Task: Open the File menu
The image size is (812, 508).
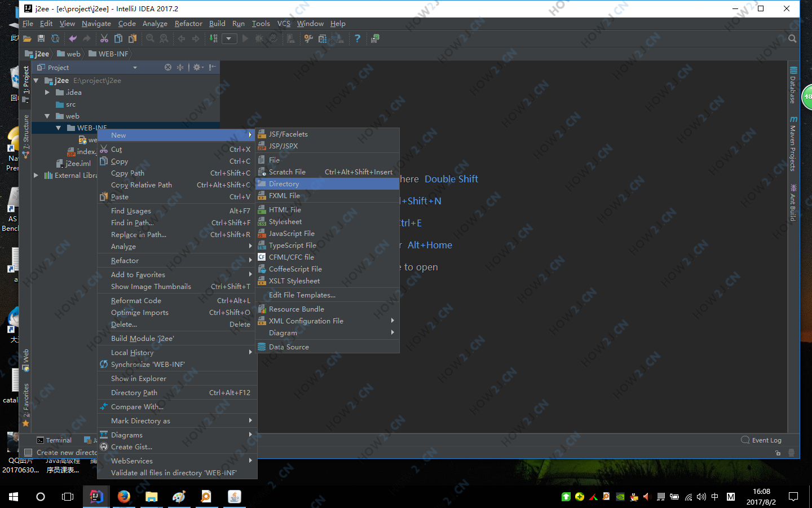Action: pyautogui.click(x=28, y=24)
